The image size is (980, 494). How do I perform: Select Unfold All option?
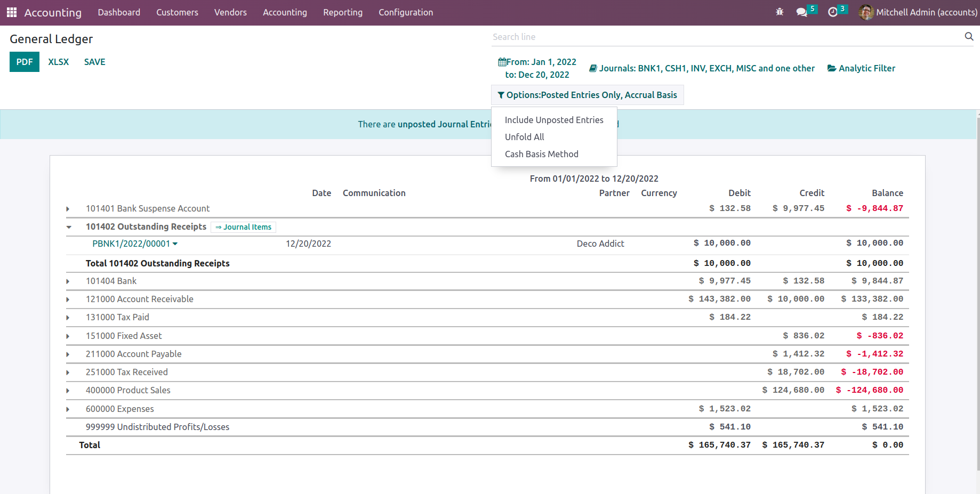[554, 137]
